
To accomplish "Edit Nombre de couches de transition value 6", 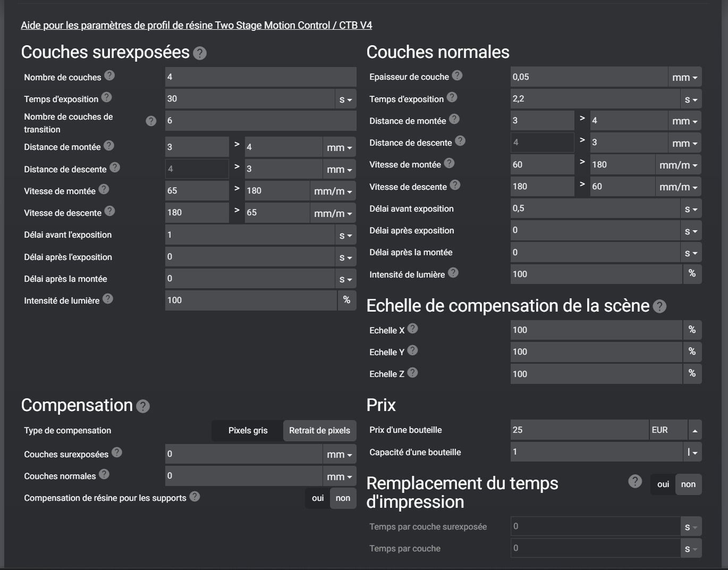I will click(x=260, y=121).
